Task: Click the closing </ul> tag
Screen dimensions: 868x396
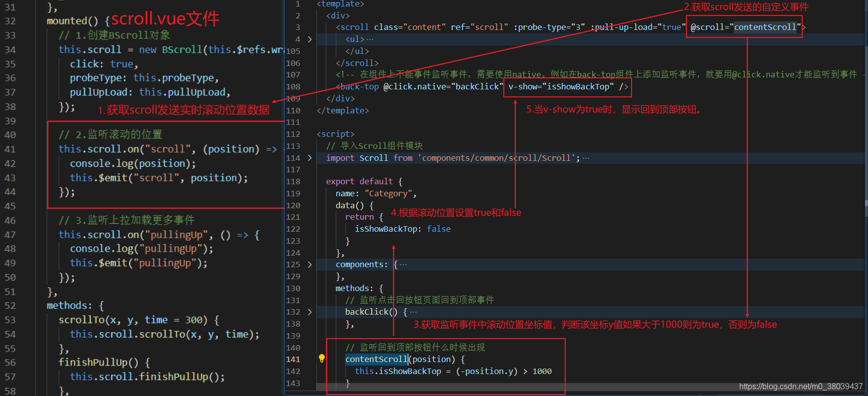Action: [357, 51]
